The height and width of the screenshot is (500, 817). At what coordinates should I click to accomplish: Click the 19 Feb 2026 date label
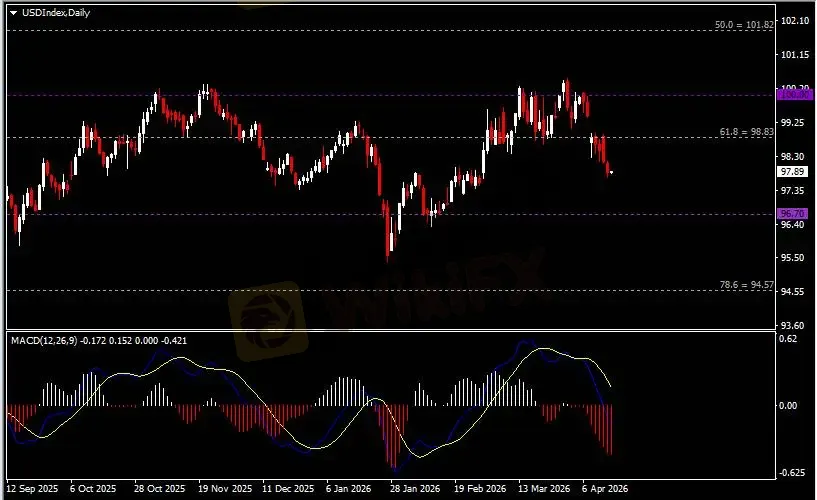click(x=480, y=489)
